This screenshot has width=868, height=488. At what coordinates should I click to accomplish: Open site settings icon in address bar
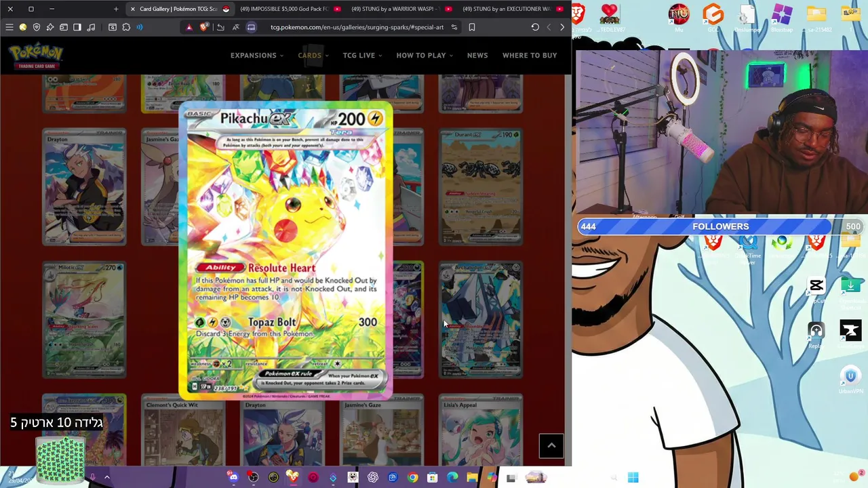coord(454,27)
